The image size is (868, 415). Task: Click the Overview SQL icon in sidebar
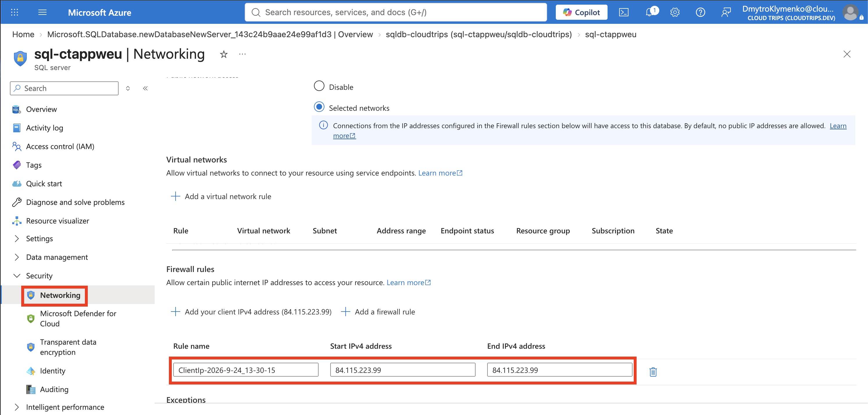tap(17, 110)
